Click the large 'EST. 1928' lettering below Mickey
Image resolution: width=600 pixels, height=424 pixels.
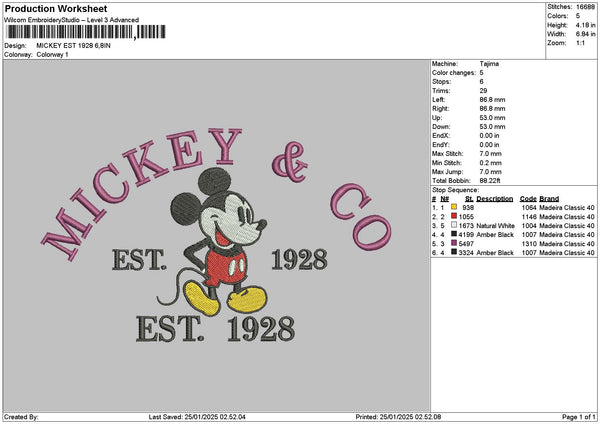215,329
